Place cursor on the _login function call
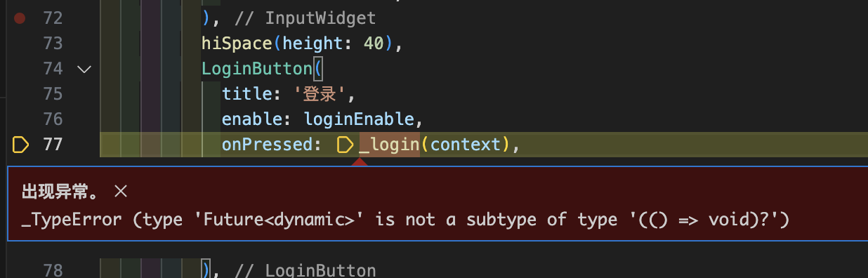This screenshot has height=278, width=868. 389,145
